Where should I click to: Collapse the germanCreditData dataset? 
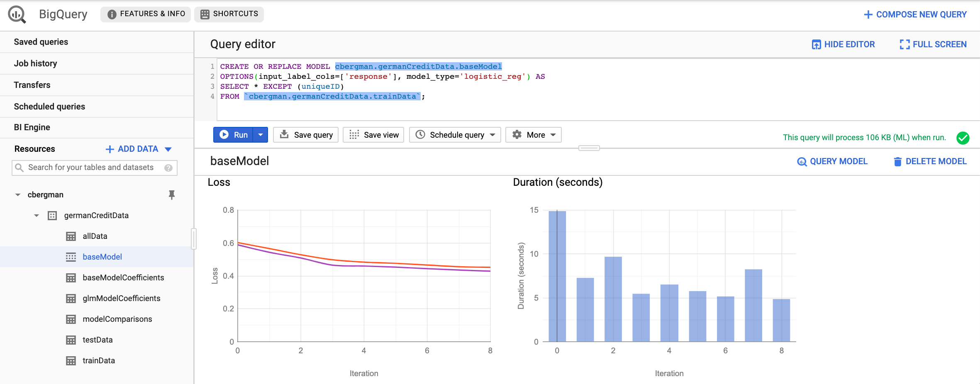(x=36, y=215)
